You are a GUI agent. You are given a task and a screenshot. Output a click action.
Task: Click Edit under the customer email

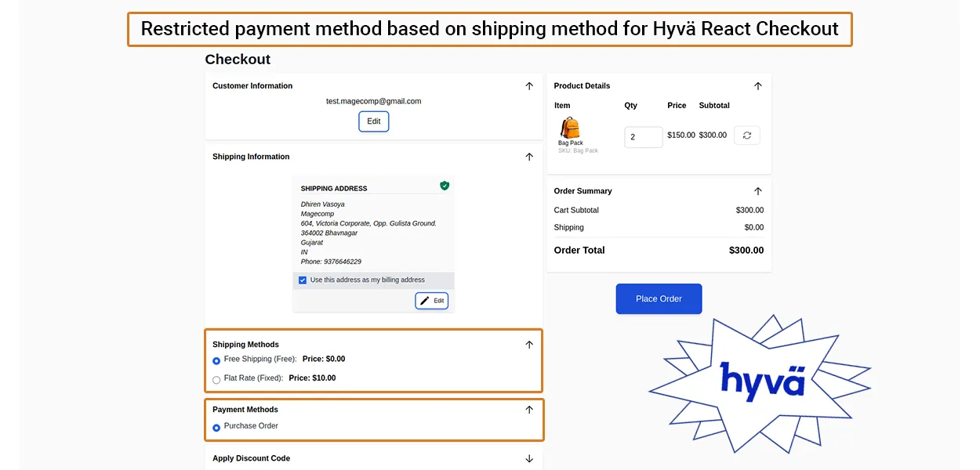(374, 121)
